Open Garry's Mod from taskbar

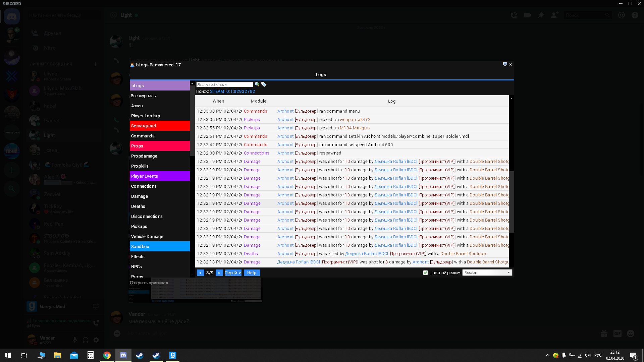(x=172, y=355)
